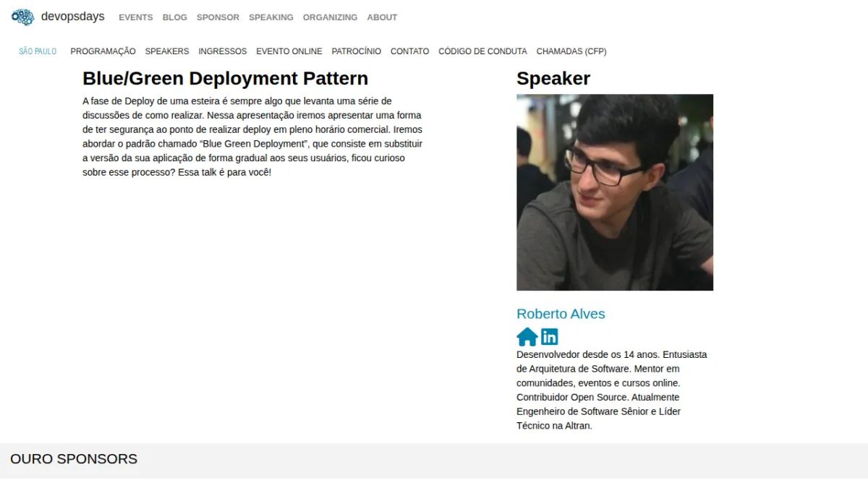The image size is (868, 488).
Task: Open the speaker's homepage house icon
Action: [527, 337]
